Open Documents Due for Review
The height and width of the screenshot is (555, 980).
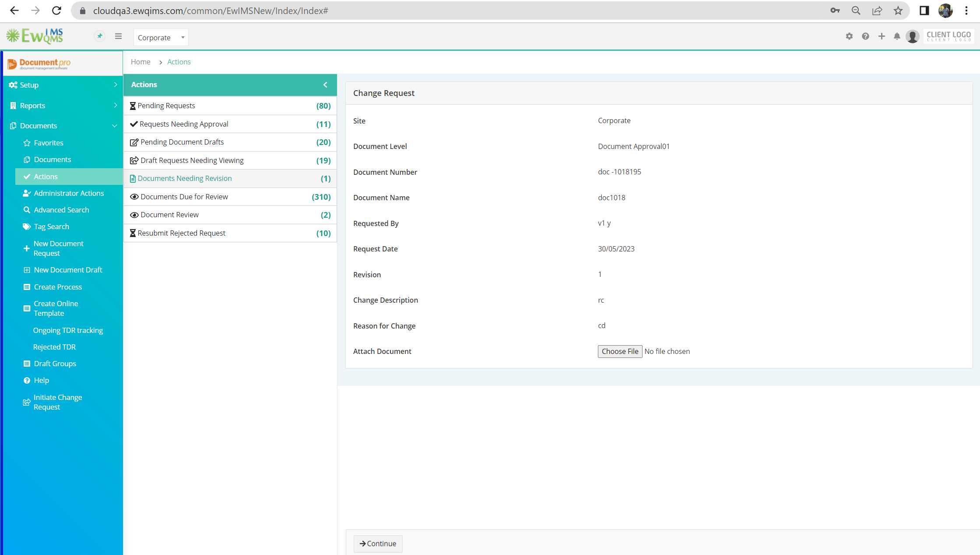tap(230, 197)
